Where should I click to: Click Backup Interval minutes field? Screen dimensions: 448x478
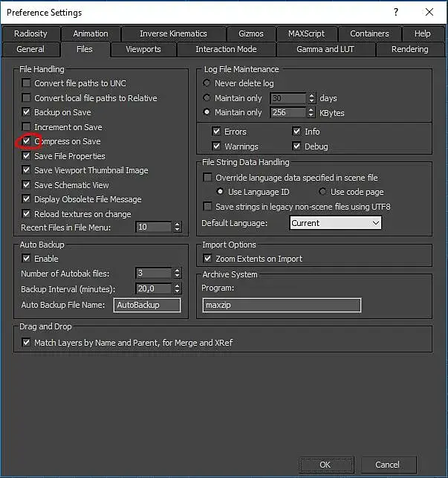pyautogui.click(x=154, y=288)
